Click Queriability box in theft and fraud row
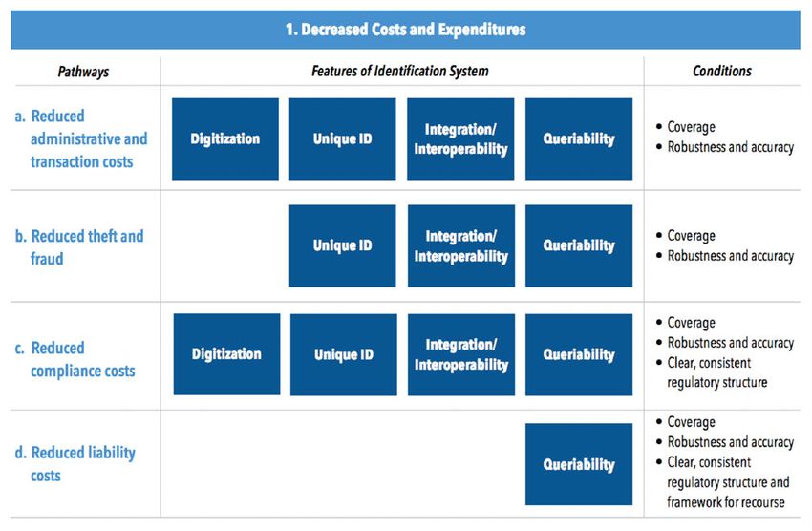The height and width of the screenshot is (531, 812). point(579,245)
